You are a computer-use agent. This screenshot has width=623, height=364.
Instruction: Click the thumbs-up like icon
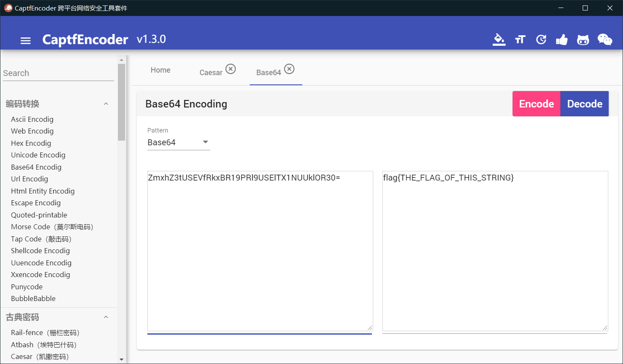coord(562,39)
